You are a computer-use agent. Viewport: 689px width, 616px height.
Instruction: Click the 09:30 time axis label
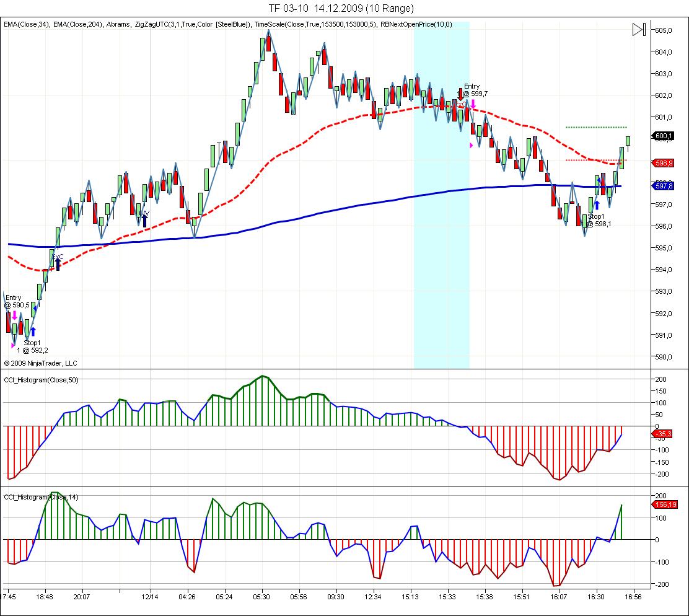coord(336,597)
